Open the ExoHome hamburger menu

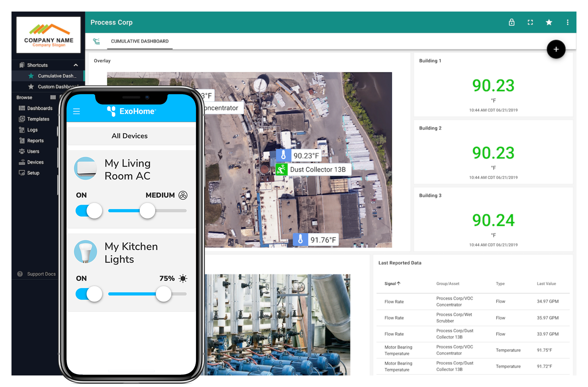click(x=76, y=111)
